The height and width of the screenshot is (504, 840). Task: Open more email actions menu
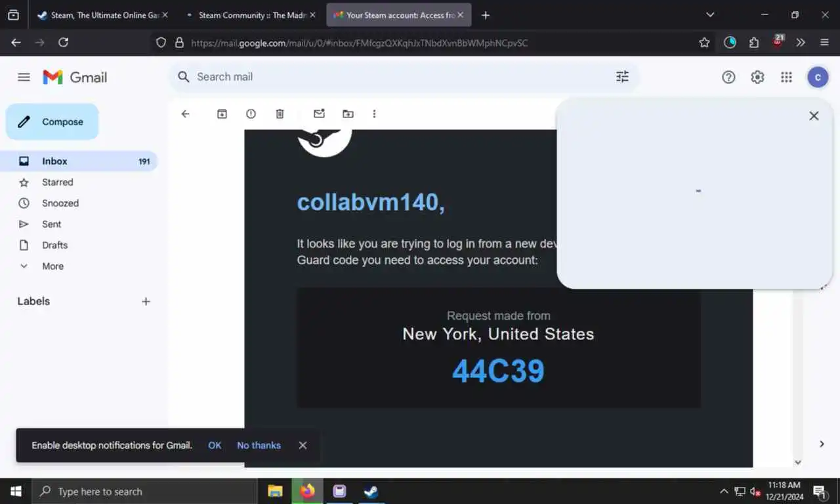coord(374,114)
